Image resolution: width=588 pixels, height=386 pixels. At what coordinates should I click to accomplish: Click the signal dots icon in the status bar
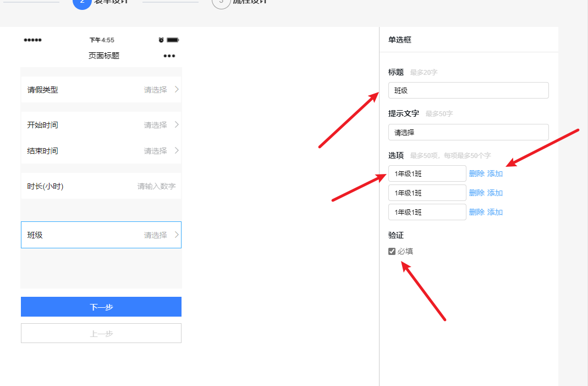(x=33, y=39)
